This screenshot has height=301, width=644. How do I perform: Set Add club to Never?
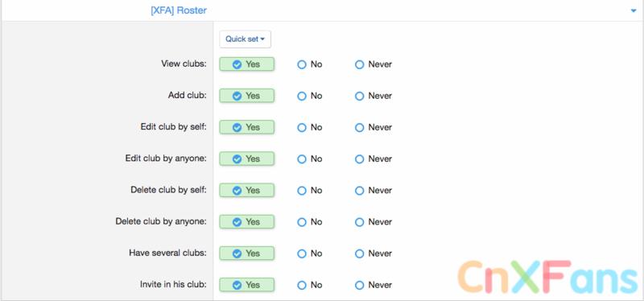(374, 96)
